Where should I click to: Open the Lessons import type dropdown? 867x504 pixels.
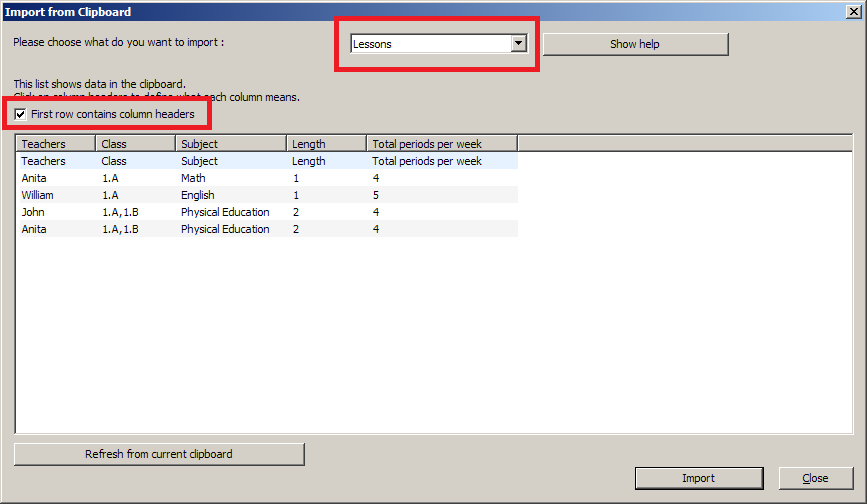point(517,44)
